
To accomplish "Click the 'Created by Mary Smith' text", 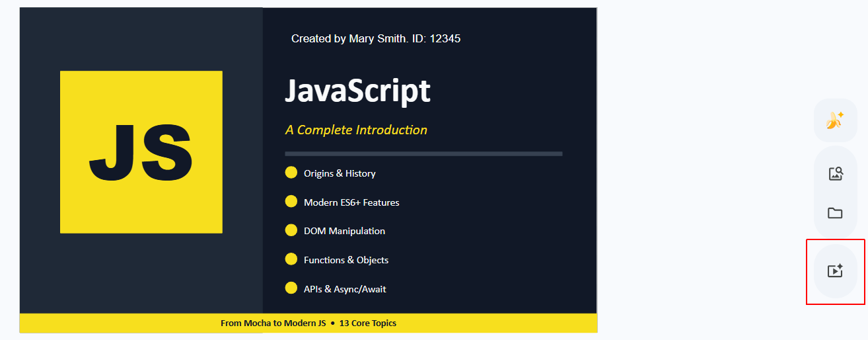I will coord(375,38).
